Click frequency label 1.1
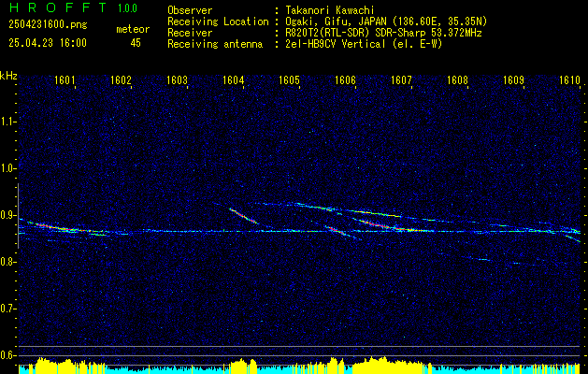Screen dimensions: 588x374 pos(7,122)
